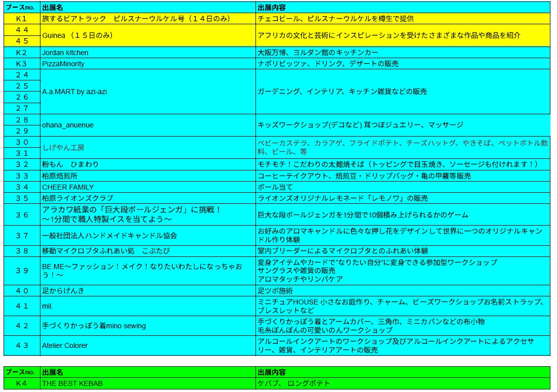Select booth number cell 36
The height and width of the screenshot is (392, 557).
22,214
